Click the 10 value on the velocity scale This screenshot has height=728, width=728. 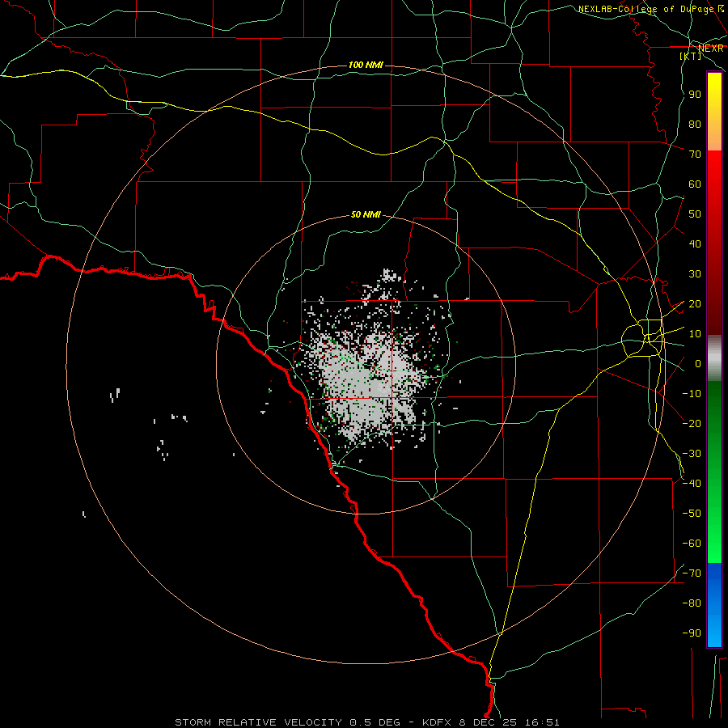[695, 334]
